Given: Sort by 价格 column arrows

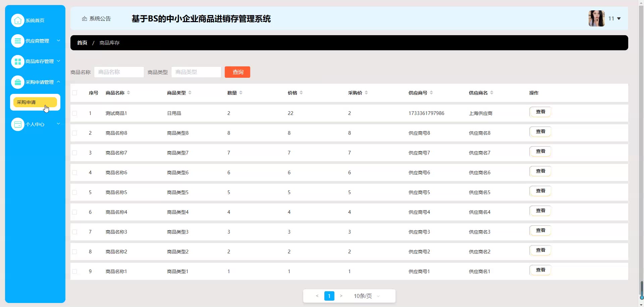Looking at the screenshot, I should [301, 93].
